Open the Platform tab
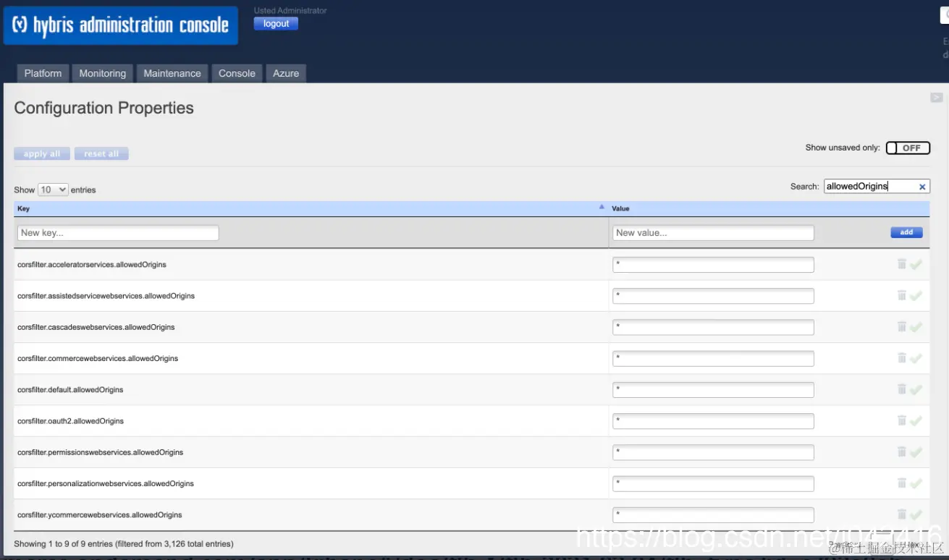This screenshot has width=949, height=560. pyautogui.click(x=43, y=73)
